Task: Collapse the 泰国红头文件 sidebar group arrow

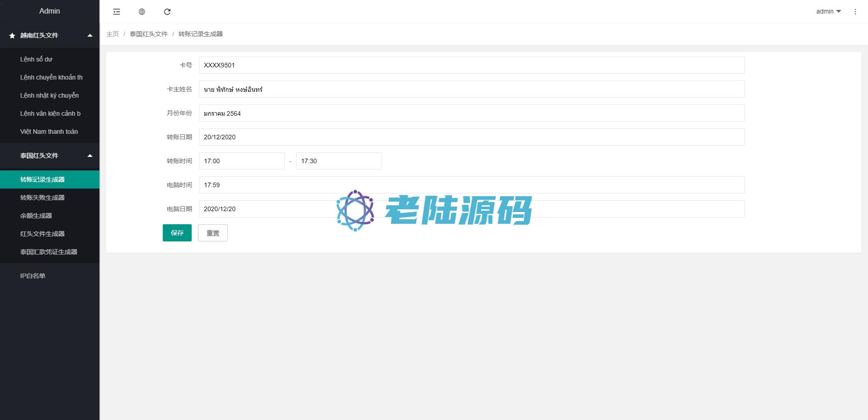Action: click(x=90, y=156)
